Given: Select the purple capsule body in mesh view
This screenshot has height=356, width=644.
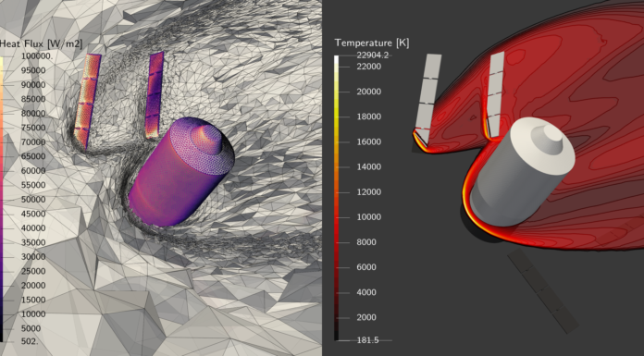Looking at the screenshot, I should (x=181, y=173).
